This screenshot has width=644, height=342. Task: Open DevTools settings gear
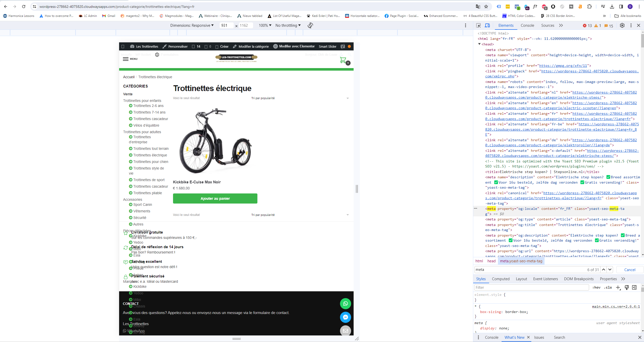tap(622, 25)
